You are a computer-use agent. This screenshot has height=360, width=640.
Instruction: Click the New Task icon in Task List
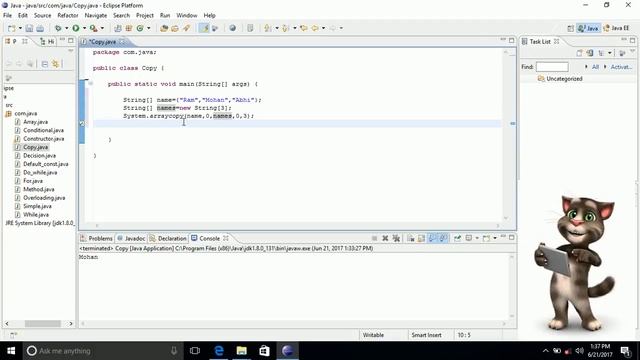[579, 53]
